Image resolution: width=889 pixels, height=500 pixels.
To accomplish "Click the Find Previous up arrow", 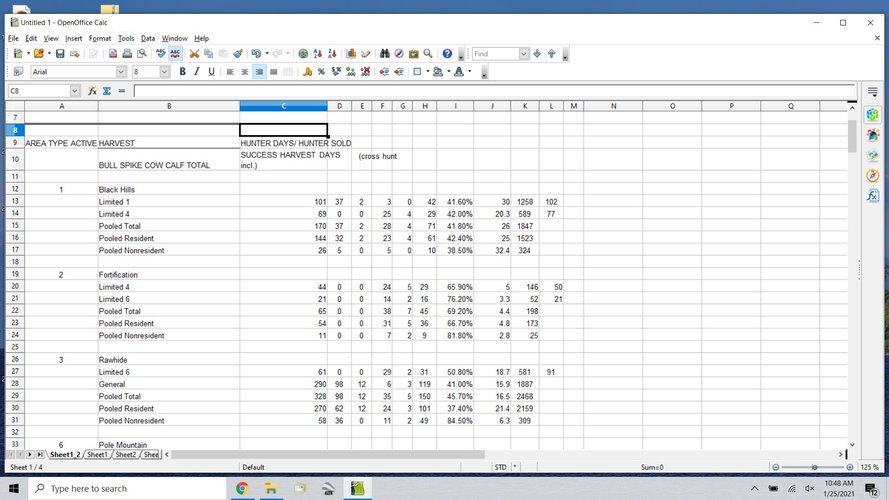I will tap(552, 53).
